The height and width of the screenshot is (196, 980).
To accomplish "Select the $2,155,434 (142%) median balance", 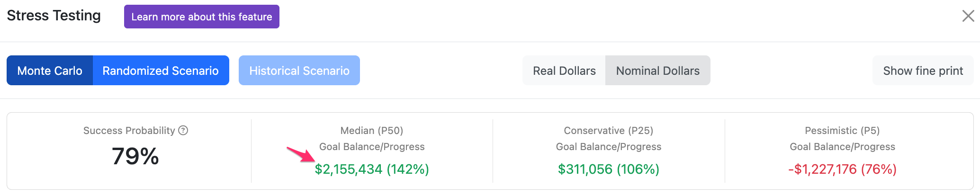I will (372, 169).
